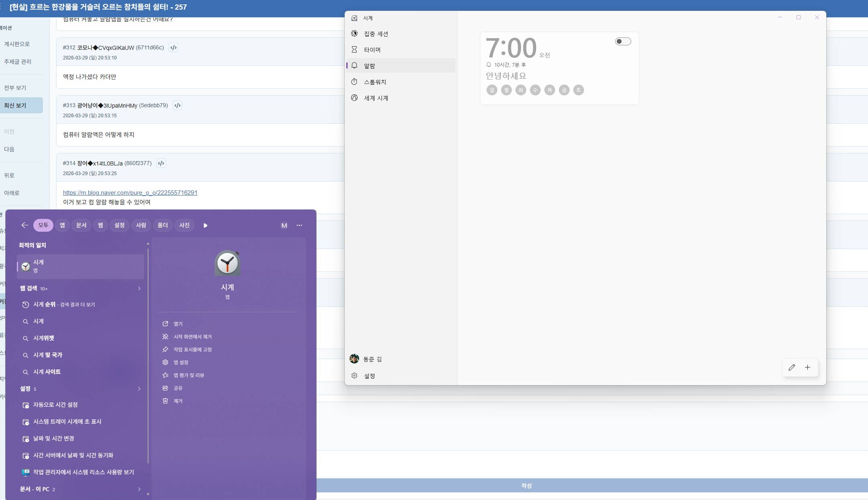The height and width of the screenshot is (500, 868).
Task: Expand the 설정 search section chevron
Action: pos(139,389)
